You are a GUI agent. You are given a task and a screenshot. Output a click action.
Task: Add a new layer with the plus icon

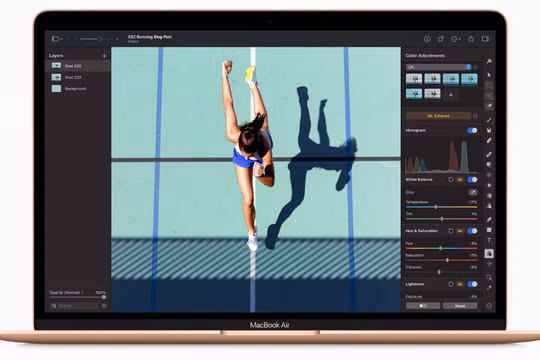pos(104,56)
